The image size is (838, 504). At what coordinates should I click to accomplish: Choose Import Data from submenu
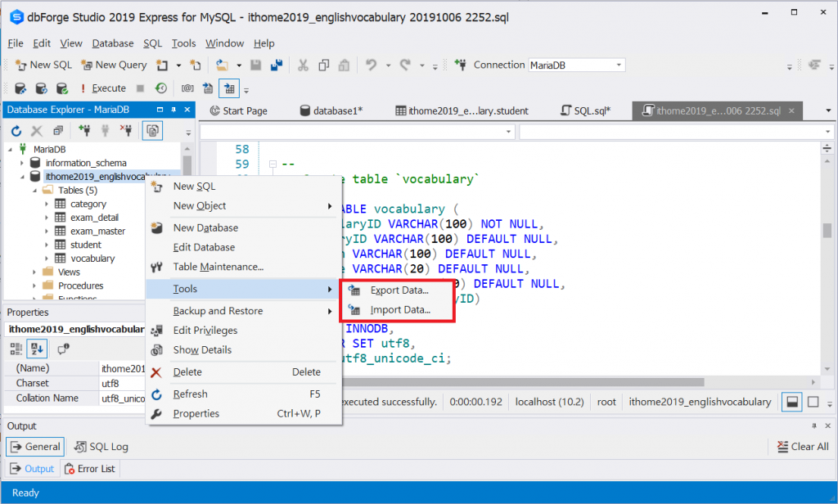pos(400,310)
